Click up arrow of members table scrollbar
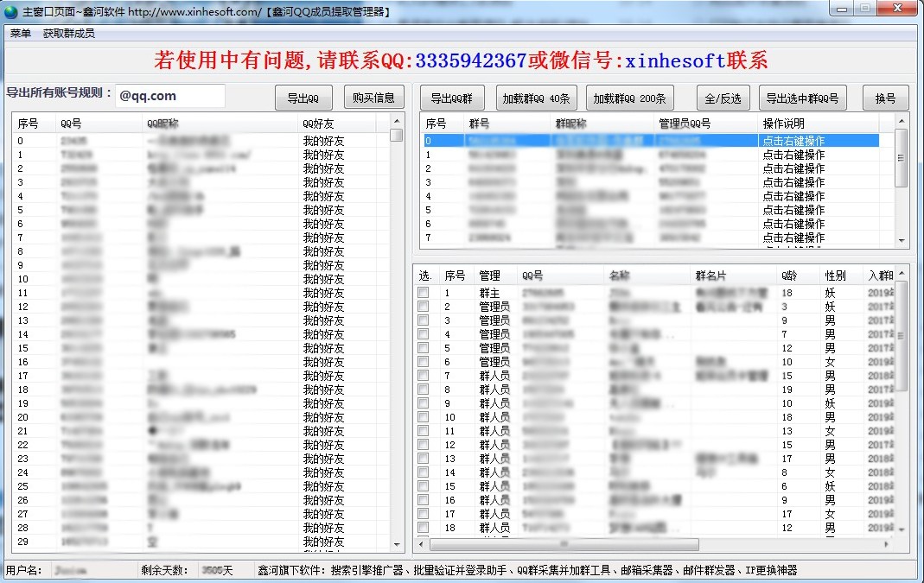 pyautogui.click(x=902, y=274)
